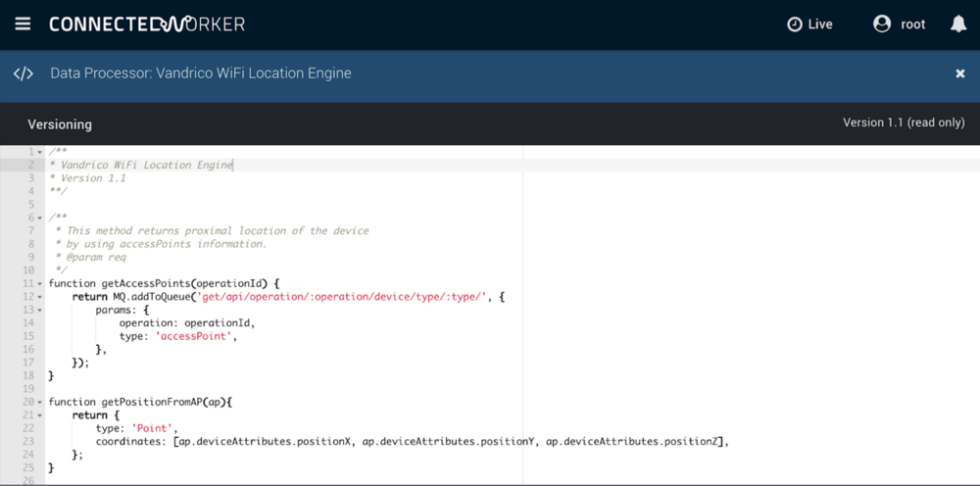Click line number 19 in the gutter

[x=30, y=389]
